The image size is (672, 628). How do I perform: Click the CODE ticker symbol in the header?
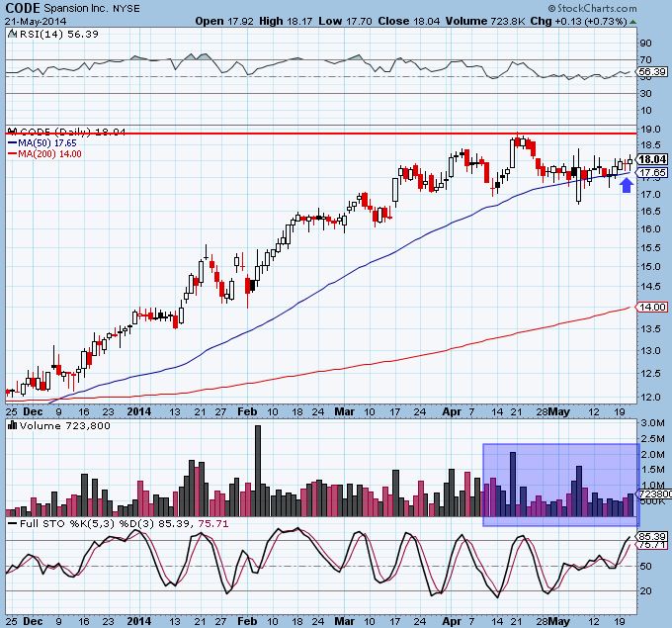point(23,8)
